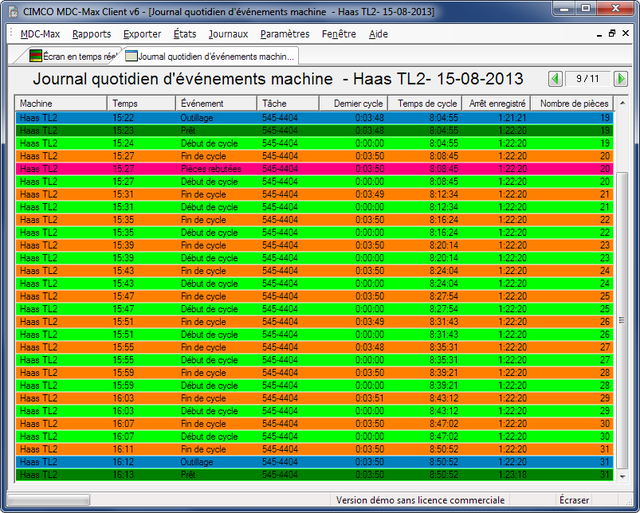This screenshot has width=640, height=513.
Task: Click the vertical scrollbar thumb
Action: pos(622,320)
